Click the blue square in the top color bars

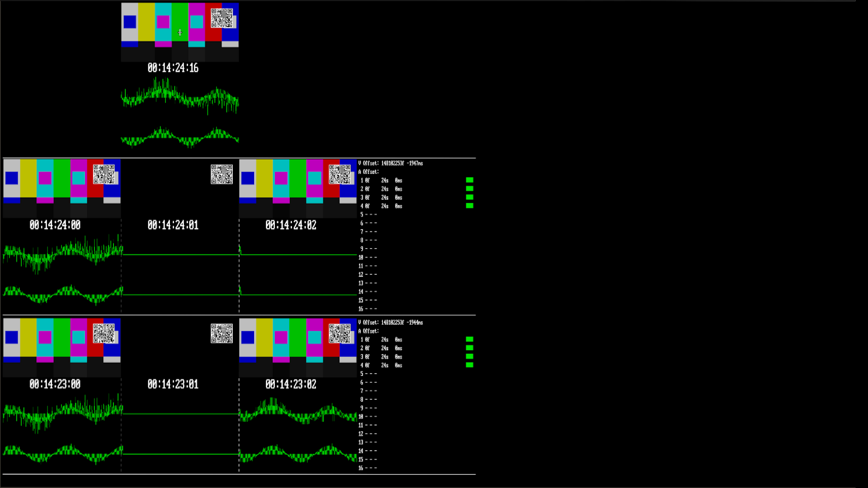tap(130, 22)
